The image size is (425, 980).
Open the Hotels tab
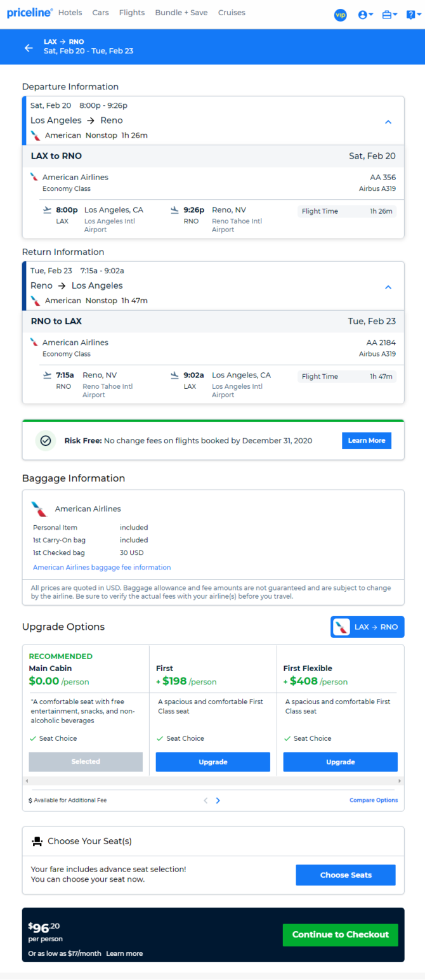tap(70, 13)
